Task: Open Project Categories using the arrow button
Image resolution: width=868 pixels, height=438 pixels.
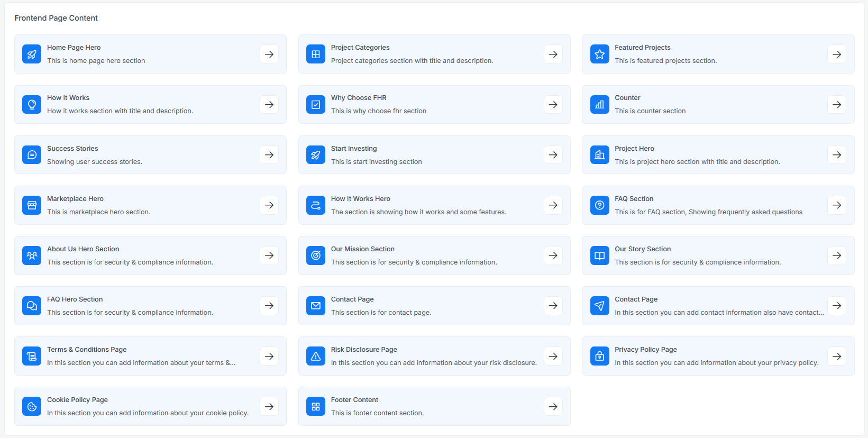Action: [x=553, y=54]
